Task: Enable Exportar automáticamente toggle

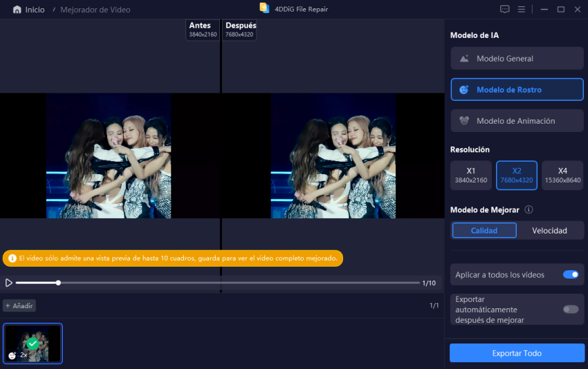Action: coord(571,310)
